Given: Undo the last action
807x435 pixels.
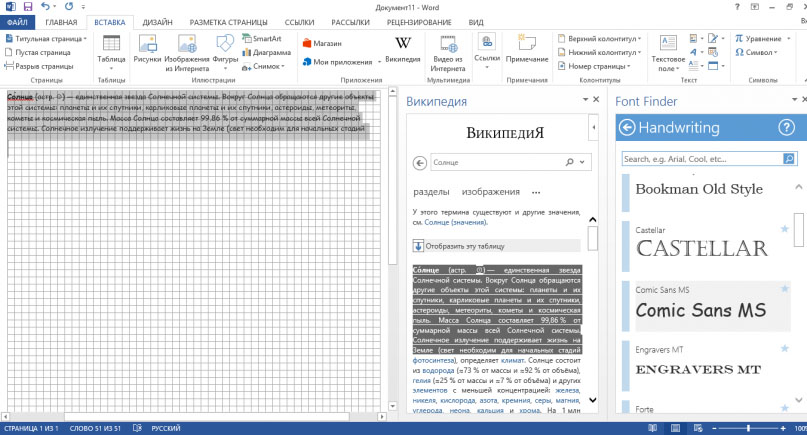Looking at the screenshot, I should click(x=46, y=7).
